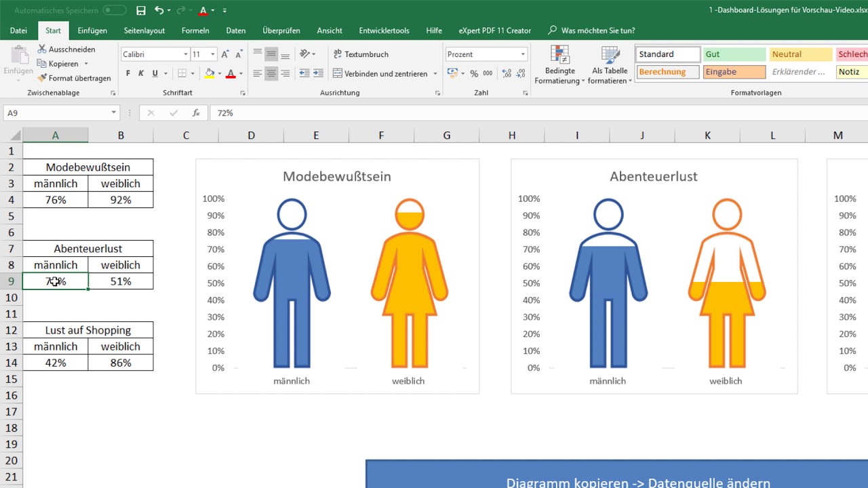Apply the Eingabe cell style

[x=734, y=72]
